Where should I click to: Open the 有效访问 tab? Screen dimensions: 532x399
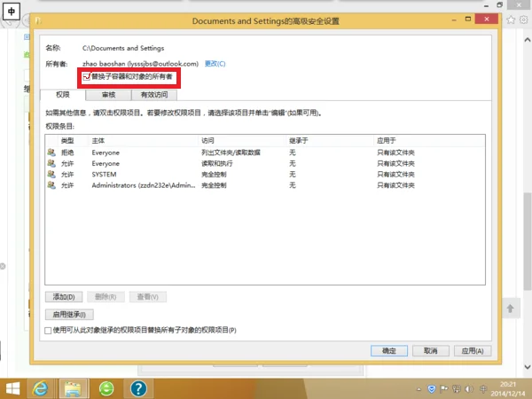tap(154, 95)
